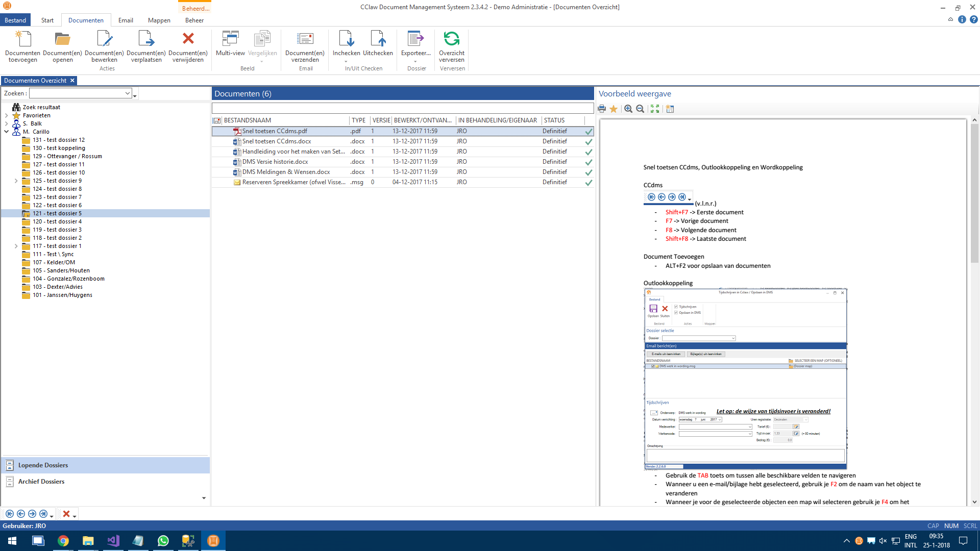
Task: Toggle full screen preview with green arrows
Action: point(655,109)
